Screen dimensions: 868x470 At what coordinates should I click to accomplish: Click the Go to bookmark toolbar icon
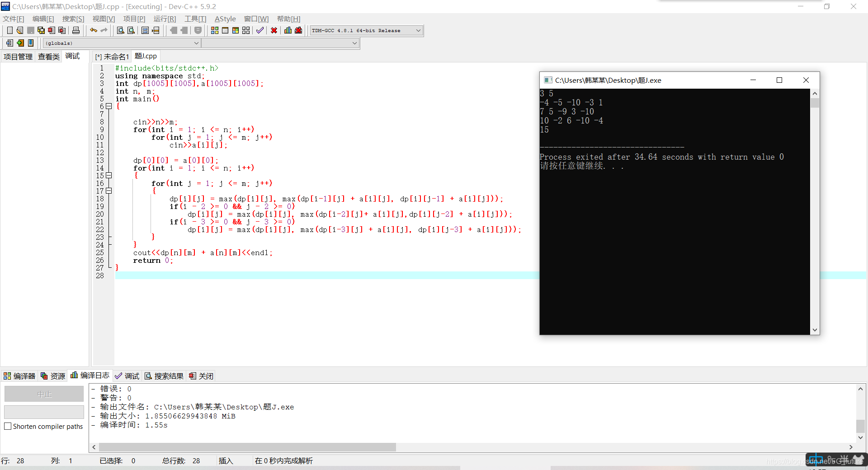coord(31,43)
